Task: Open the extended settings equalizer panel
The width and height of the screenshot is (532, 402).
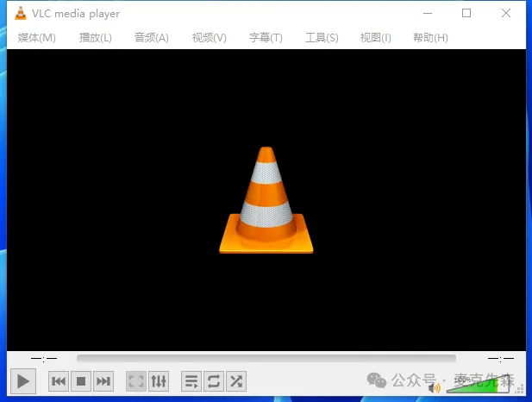Action: pos(159,381)
